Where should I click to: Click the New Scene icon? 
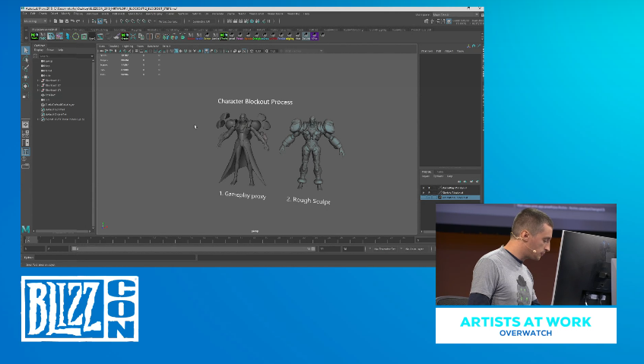pos(56,21)
